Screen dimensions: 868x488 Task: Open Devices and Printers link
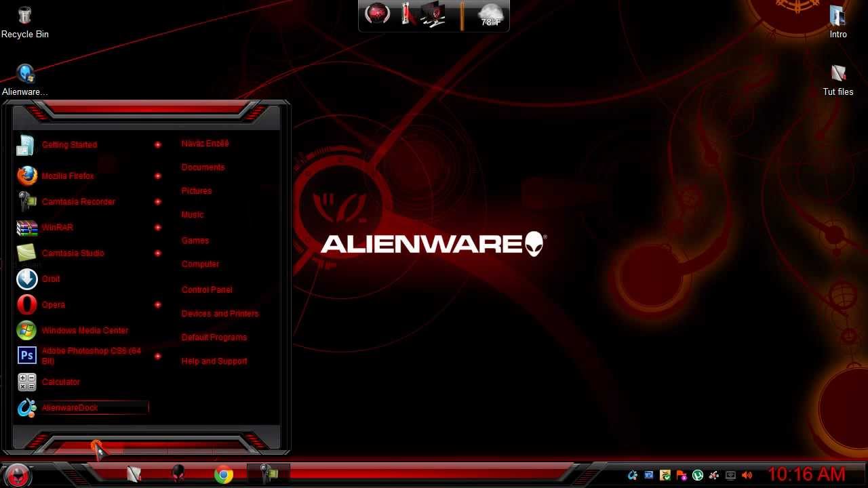pyautogui.click(x=220, y=314)
